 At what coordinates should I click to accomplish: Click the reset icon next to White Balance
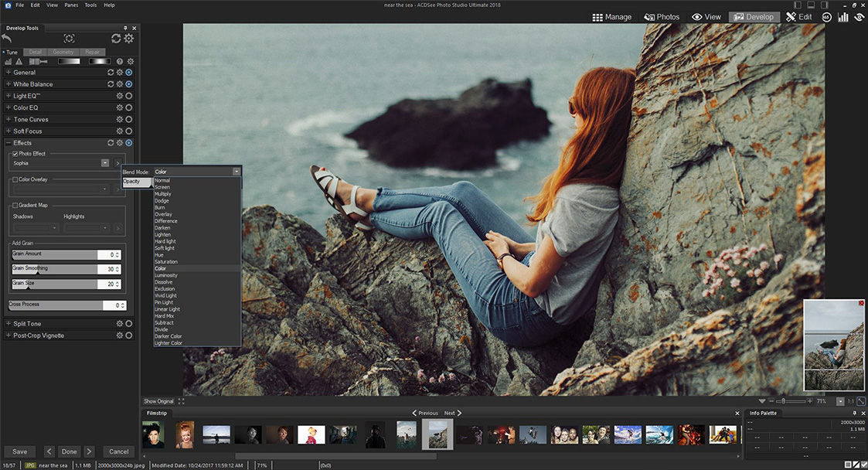click(111, 83)
